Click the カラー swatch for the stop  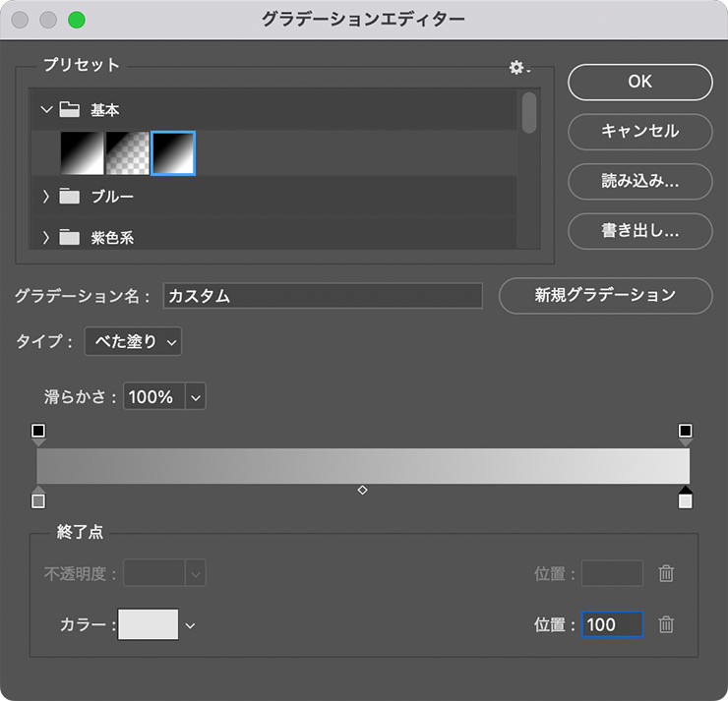point(149,624)
